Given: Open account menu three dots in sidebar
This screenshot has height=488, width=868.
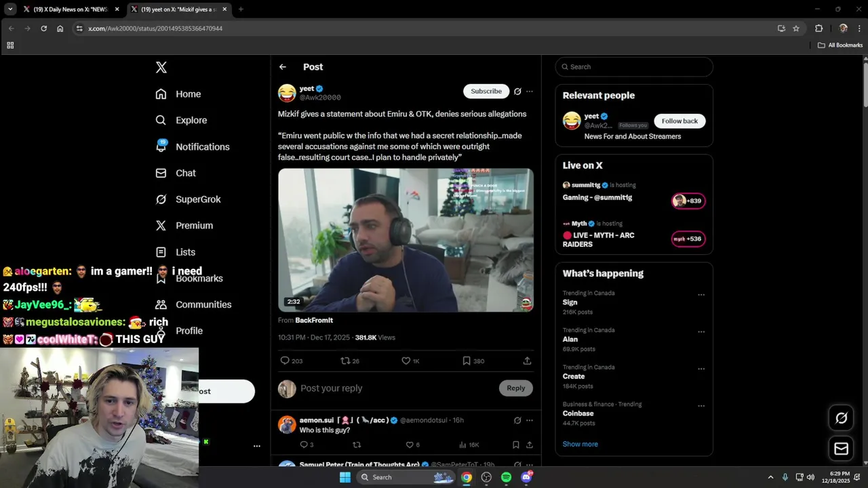Looking at the screenshot, I should [x=257, y=446].
